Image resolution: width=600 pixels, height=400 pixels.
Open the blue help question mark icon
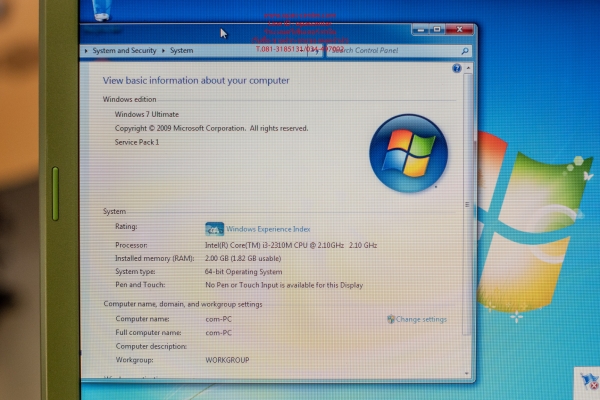[x=457, y=69]
